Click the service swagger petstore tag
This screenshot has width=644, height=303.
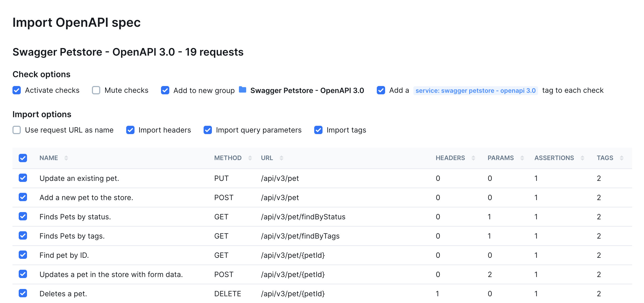475,90
